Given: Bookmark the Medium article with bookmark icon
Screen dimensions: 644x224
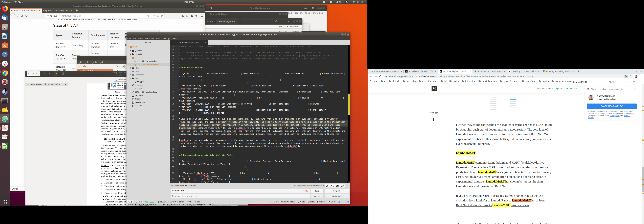Looking at the screenshot, I should (x=433, y=119).
